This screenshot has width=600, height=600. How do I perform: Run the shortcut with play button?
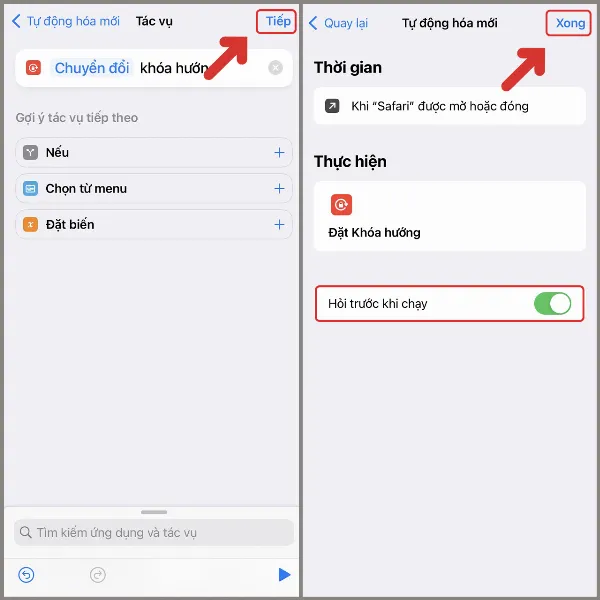pyautogui.click(x=284, y=575)
